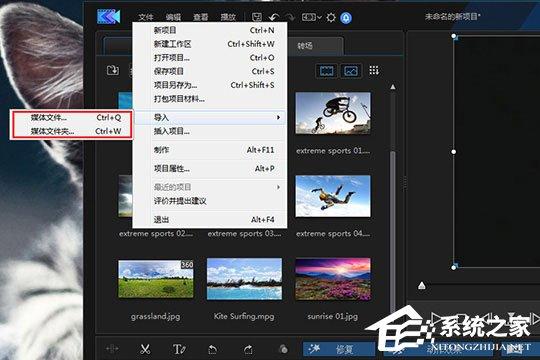540x360 pixels.
Task: Click the undo arrow icon
Action: coord(274,17)
